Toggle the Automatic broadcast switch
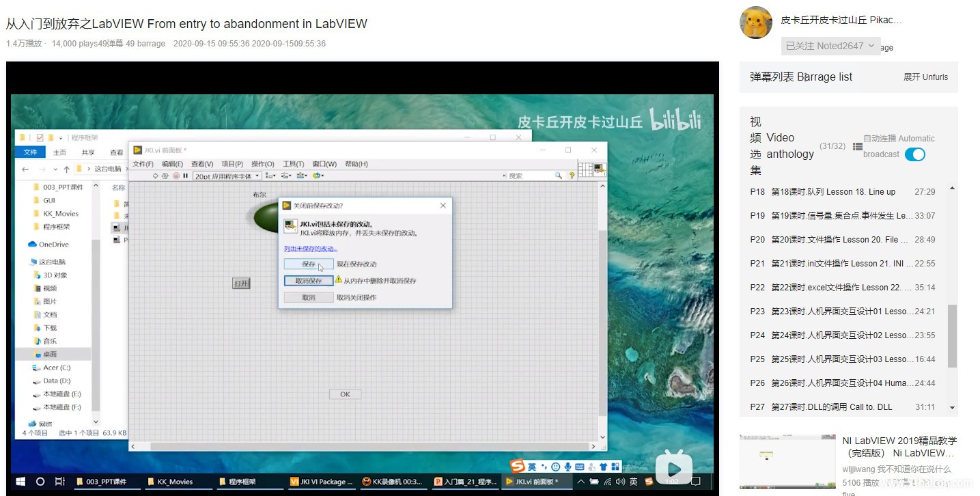 tap(914, 154)
